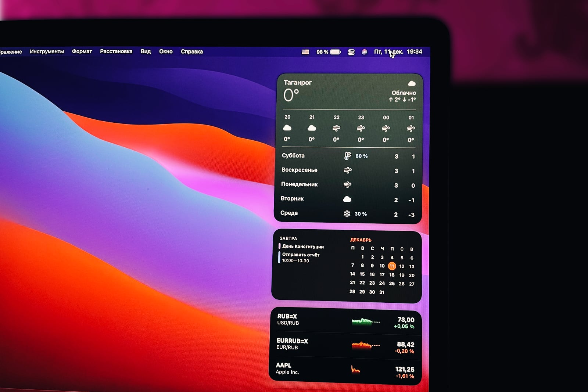Open the Инструменты menu
The image size is (588, 392).
coord(47,51)
